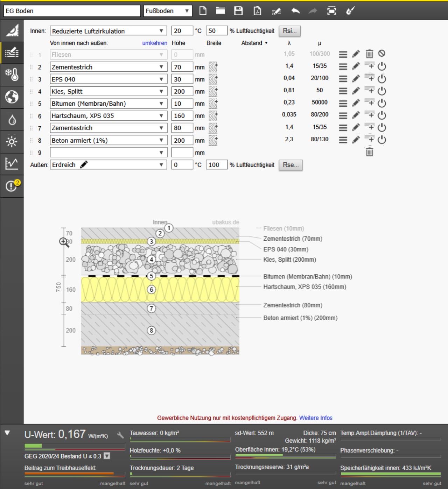Click the umkehren link
This screenshot has height=489, width=448.
click(x=154, y=43)
